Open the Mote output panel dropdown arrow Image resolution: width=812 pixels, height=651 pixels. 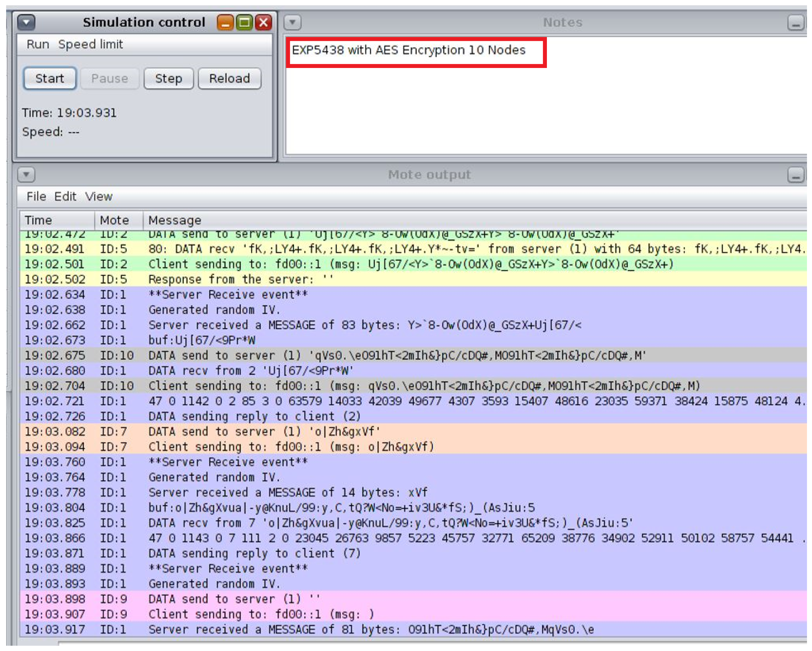[26, 175]
